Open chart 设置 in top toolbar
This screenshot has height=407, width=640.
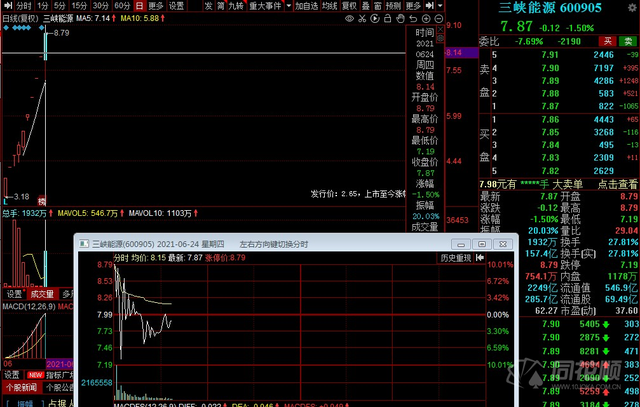click(179, 6)
